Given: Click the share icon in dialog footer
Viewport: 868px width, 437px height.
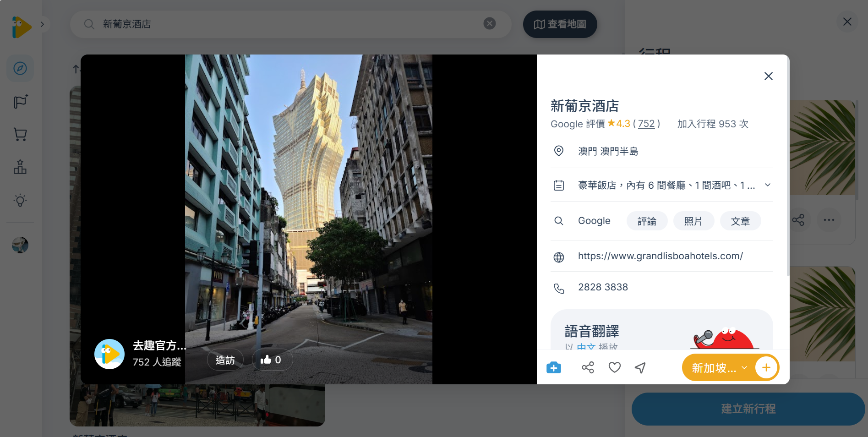Looking at the screenshot, I should click(588, 367).
